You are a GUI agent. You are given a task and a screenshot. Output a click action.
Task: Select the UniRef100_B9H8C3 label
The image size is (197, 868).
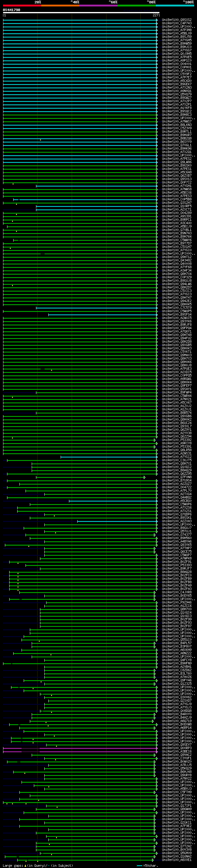click(177, 115)
